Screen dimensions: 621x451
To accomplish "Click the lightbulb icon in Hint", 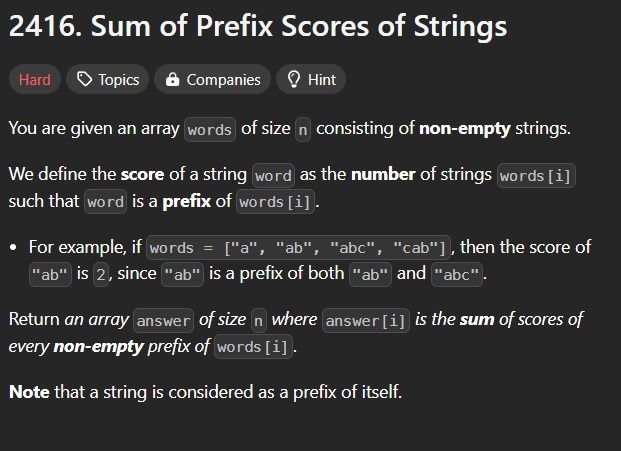I will [x=293, y=79].
